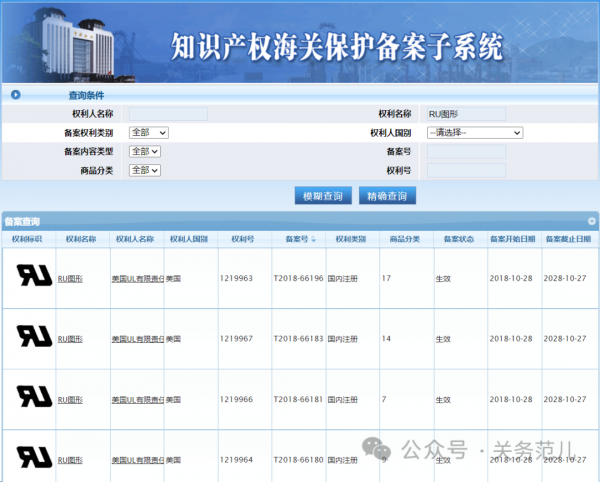The height and width of the screenshot is (482, 600).
Task: Click the 商品分类 column header
Action: (404, 240)
